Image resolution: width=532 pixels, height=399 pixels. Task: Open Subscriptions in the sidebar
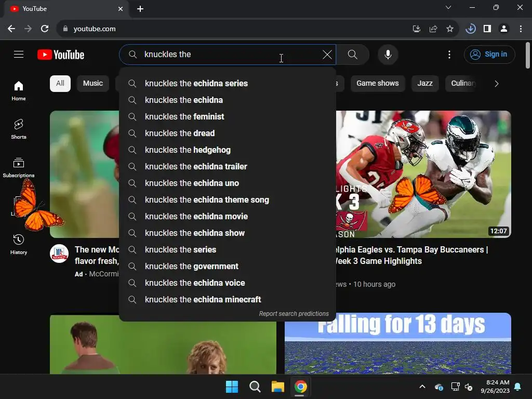[x=19, y=168]
